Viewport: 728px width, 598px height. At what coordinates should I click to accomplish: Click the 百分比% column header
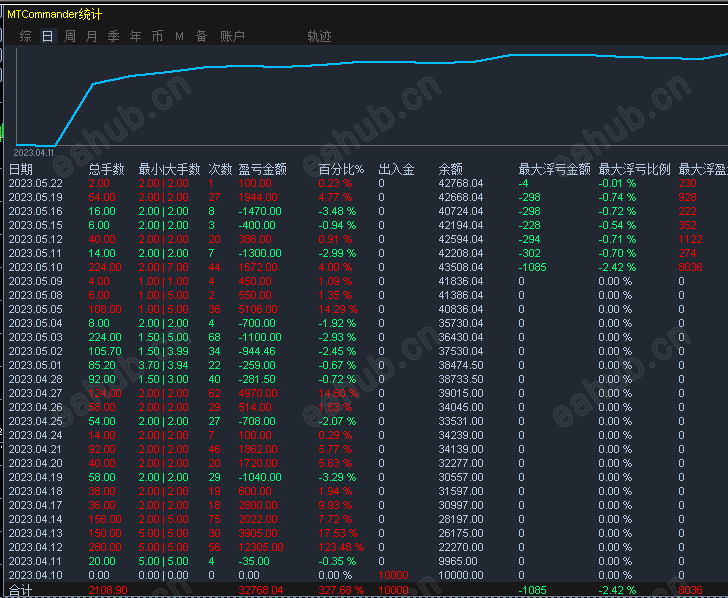pos(341,169)
